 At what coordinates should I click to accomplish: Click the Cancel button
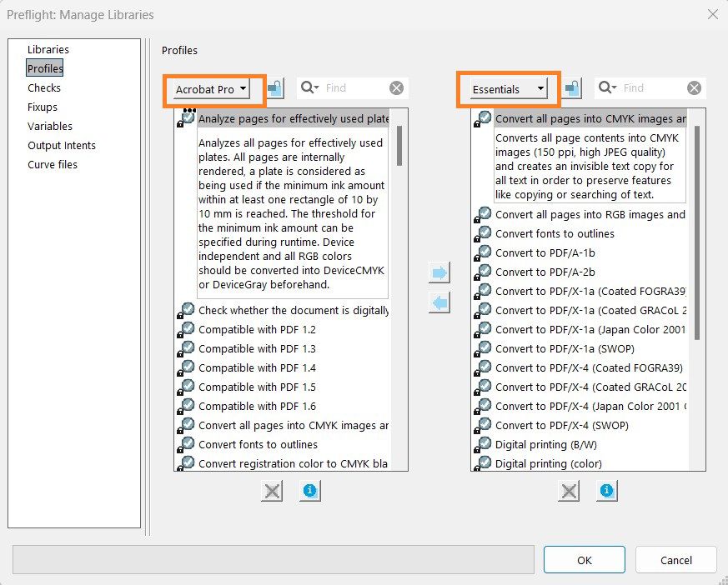675,560
